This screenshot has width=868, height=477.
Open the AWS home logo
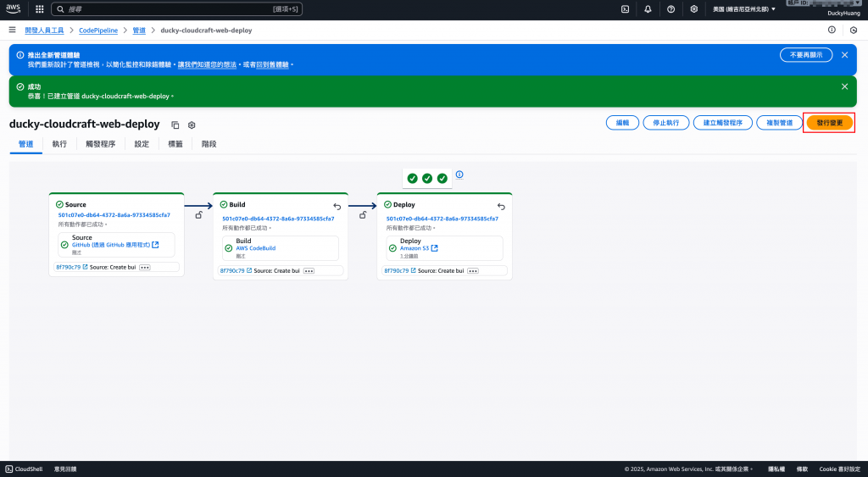(x=14, y=8)
